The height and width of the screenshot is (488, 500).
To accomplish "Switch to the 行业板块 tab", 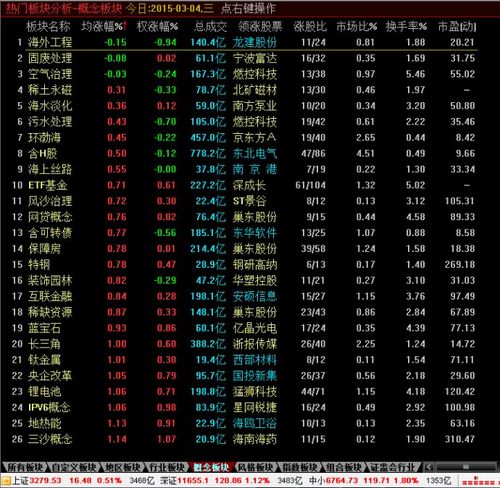I will pos(167,467).
